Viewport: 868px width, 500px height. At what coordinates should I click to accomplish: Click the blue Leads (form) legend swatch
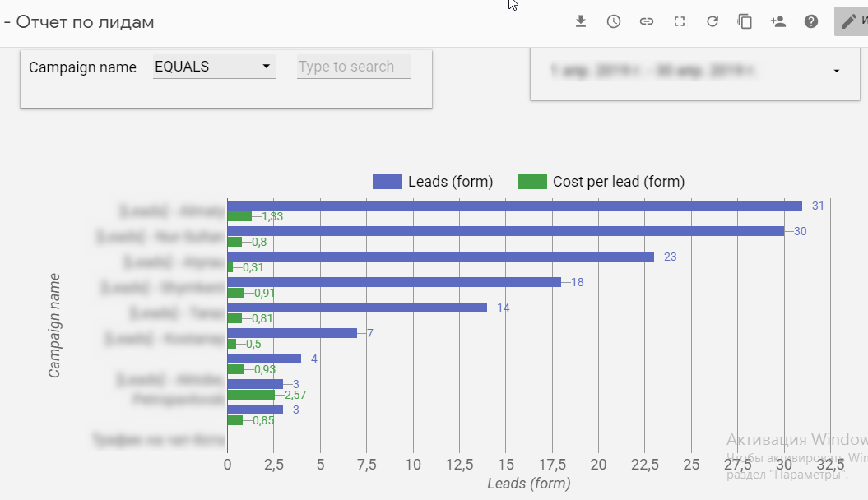tap(387, 182)
